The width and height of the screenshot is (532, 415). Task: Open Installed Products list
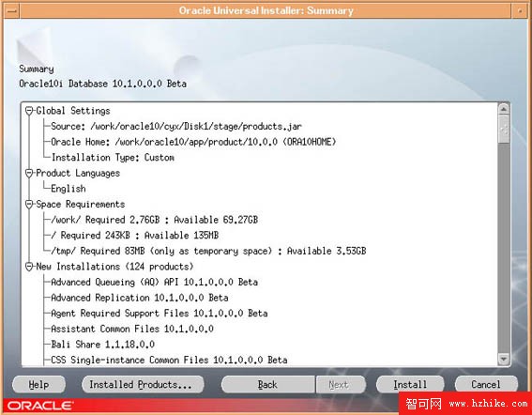pyautogui.click(x=143, y=384)
